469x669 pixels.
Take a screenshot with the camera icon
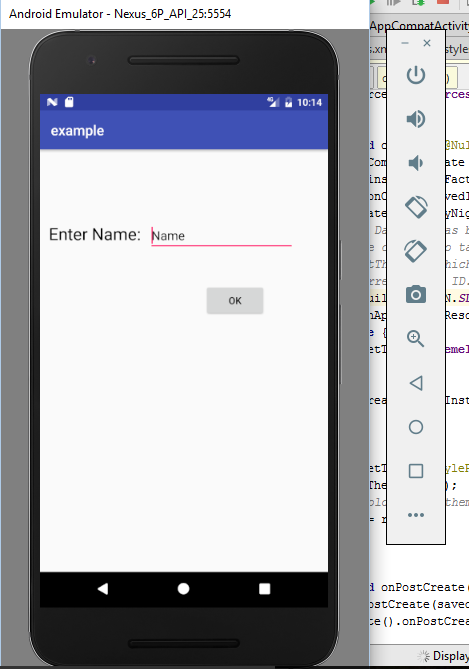click(416, 294)
